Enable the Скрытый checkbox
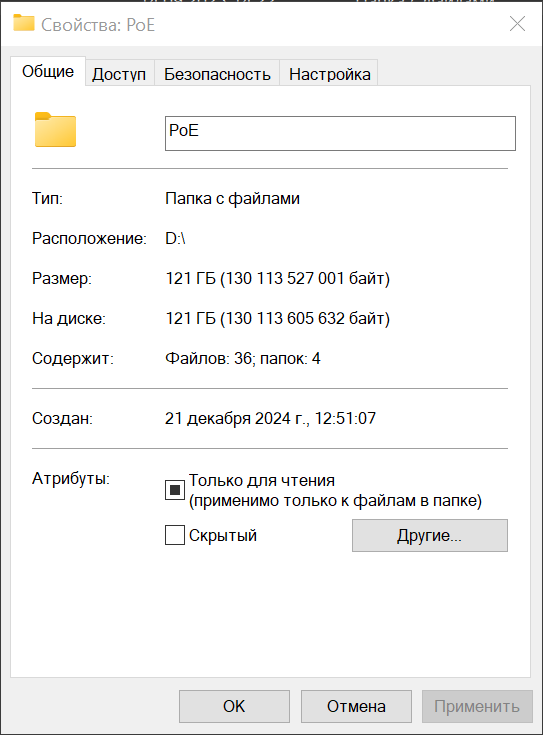 point(174,535)
